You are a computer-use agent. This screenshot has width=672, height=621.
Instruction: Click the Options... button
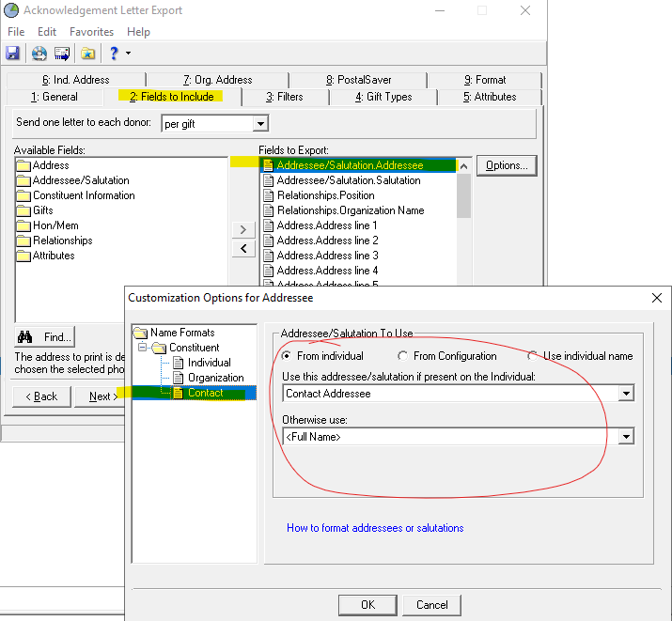(x=507, y=165)
